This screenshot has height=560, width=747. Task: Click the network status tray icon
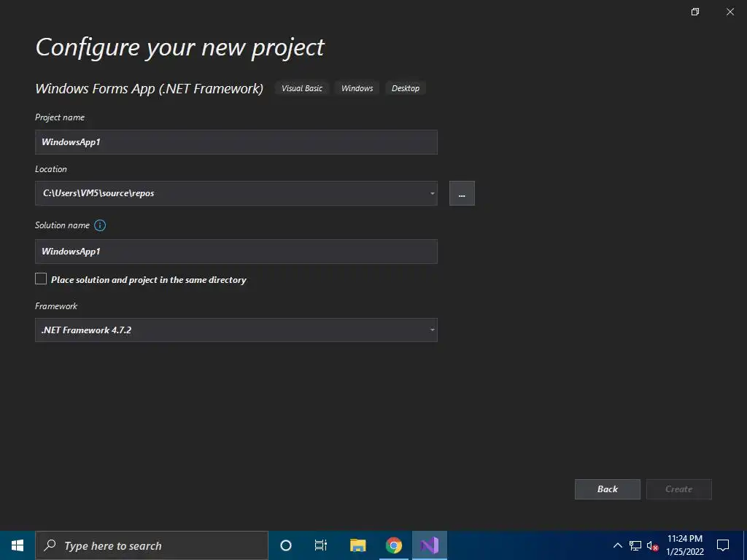tap(635, 545)
